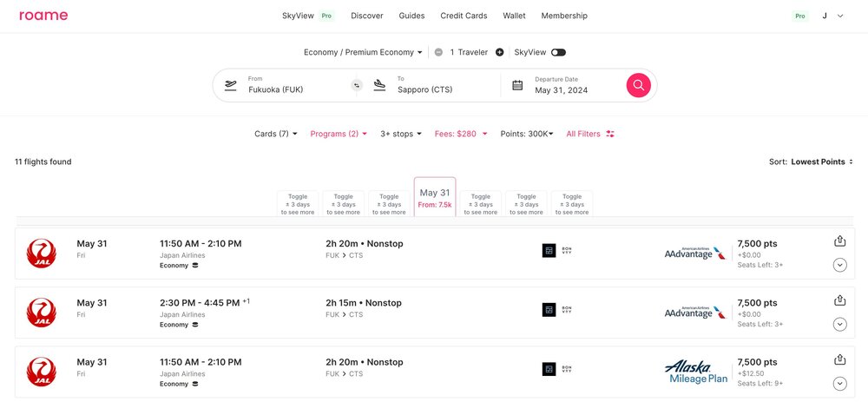
Task: Open the Economy / Premium Economy dropdown
Action: 363,52
